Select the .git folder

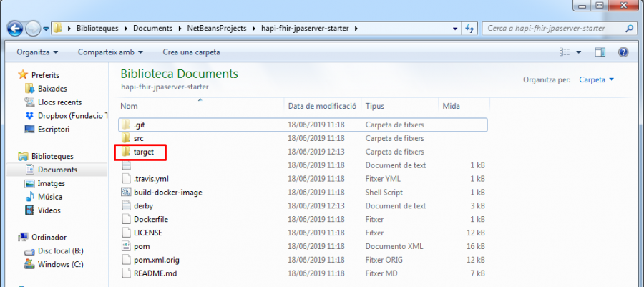coord(140,125)
